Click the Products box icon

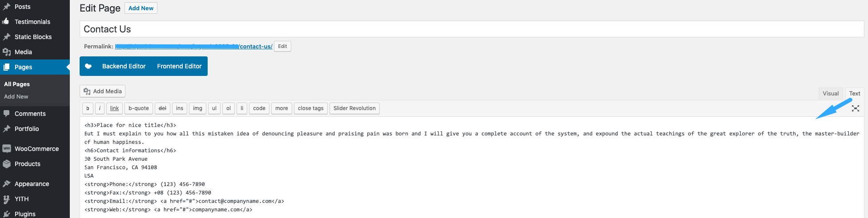(x=6, y=164)
